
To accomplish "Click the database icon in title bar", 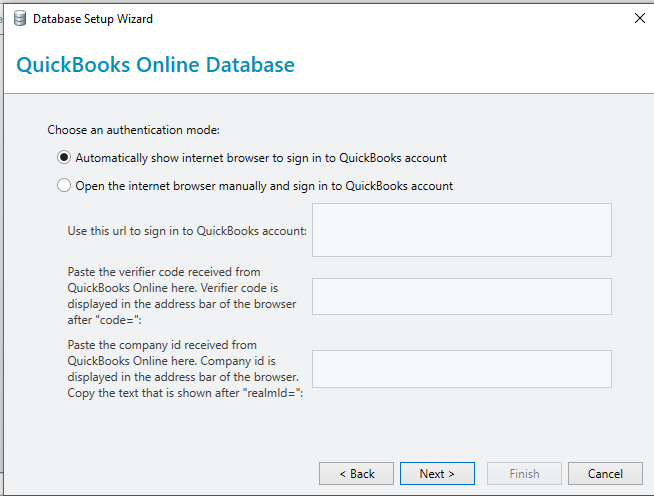I will (20, 19).
